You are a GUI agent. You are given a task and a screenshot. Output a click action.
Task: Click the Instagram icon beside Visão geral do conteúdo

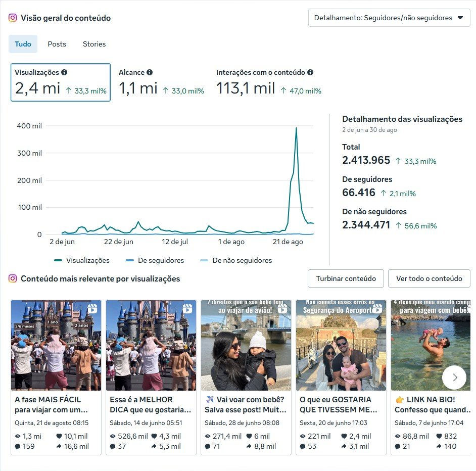coord(13,18)
